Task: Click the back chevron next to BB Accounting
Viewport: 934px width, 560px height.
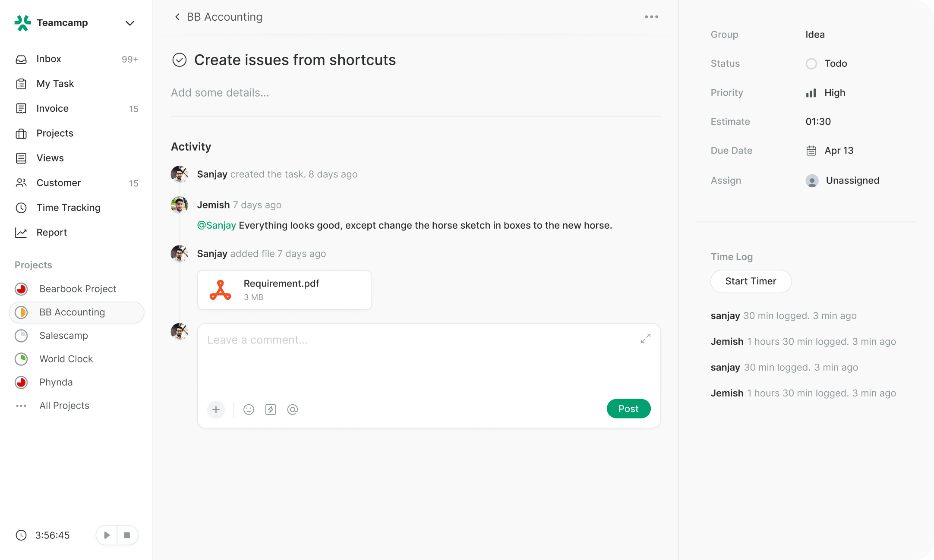Action: tap(177, 17)
